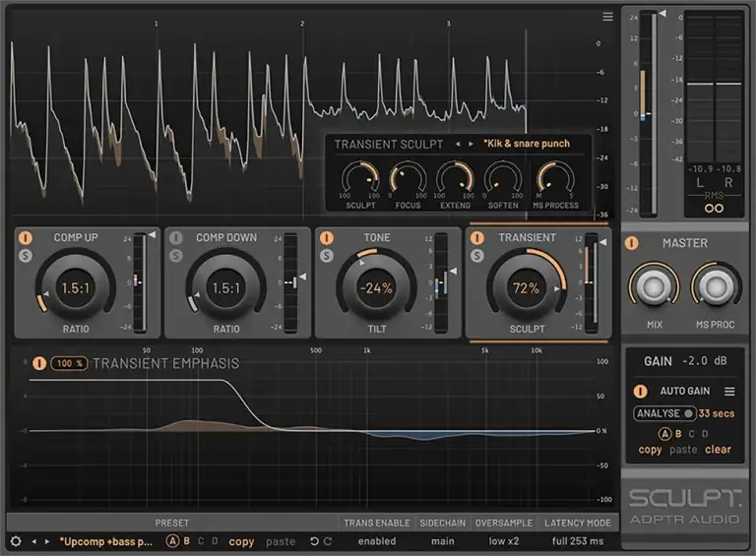Load the previous main preset using the left arrow
The width and height of the screenshot is (756, 556).
33,541
